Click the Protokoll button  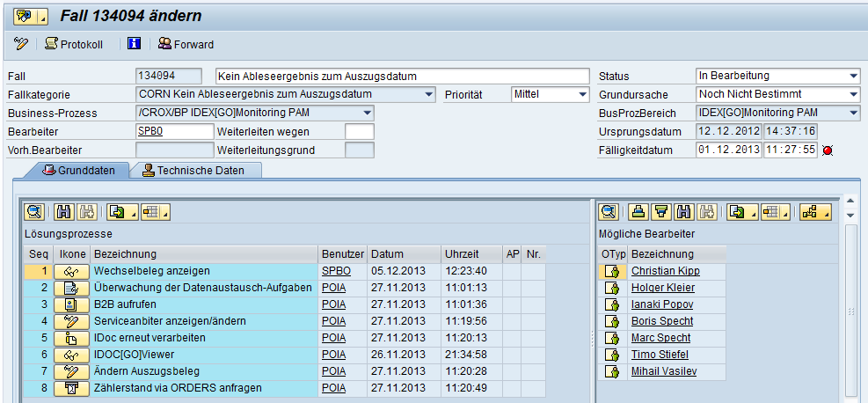click(74, 44)
